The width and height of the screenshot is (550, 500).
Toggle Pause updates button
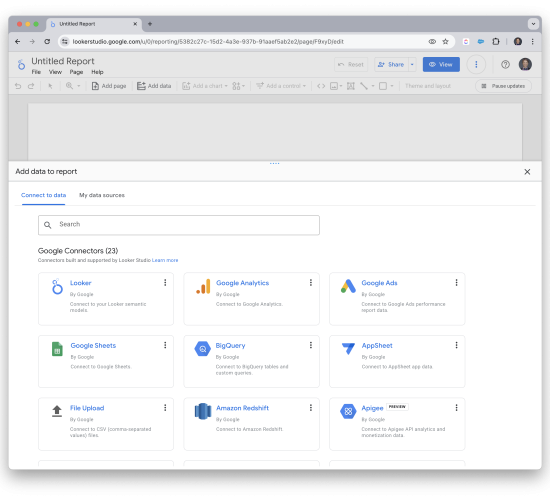pos(503,86)
